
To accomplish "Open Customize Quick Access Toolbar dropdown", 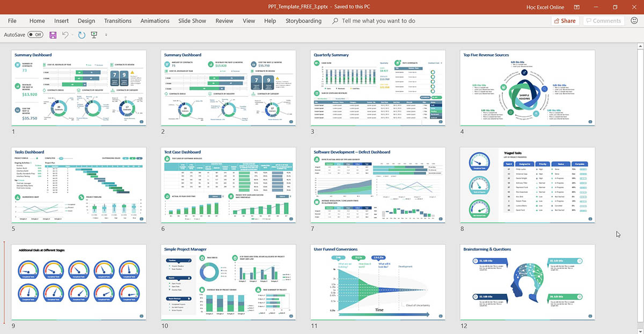I will [106, 35].
